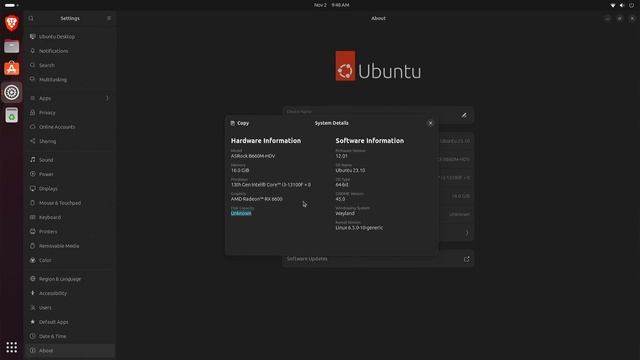The width and height of the screenshot is (640, 360).
Task: Click 'ASRock B660M-HDV' model value
Action: tap(253, 156)
